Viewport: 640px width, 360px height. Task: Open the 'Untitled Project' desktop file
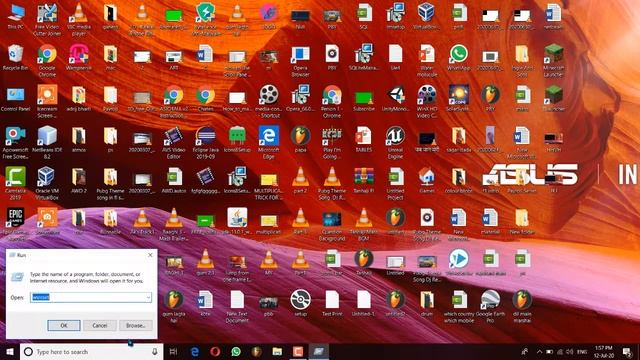tap(395, 183)
